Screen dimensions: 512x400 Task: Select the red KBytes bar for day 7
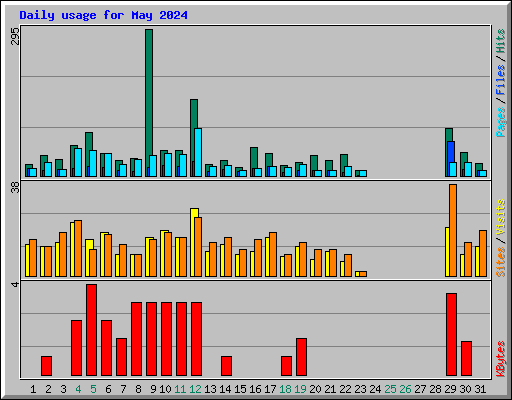(122, 357)
